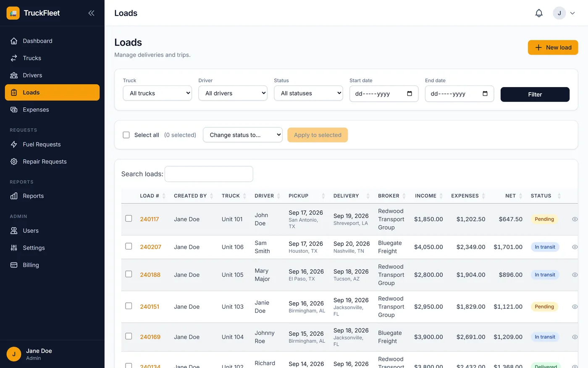
Task: Click the TruckFleet logo icon
Action: (x=13, y=13)
